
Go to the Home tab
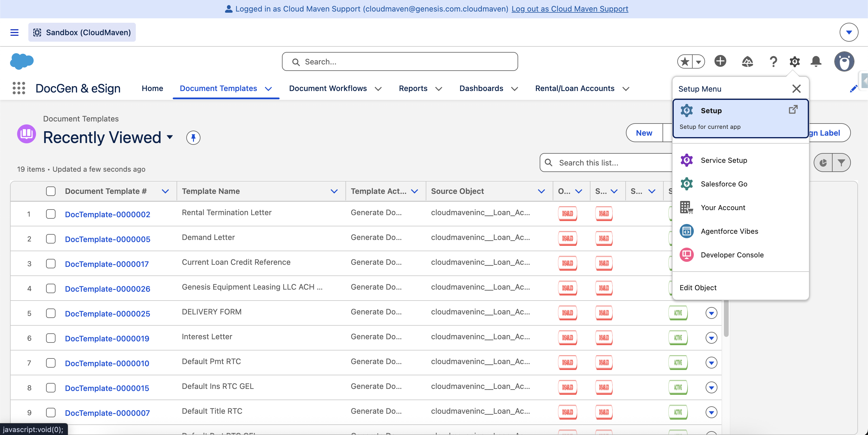coord(152,88)
